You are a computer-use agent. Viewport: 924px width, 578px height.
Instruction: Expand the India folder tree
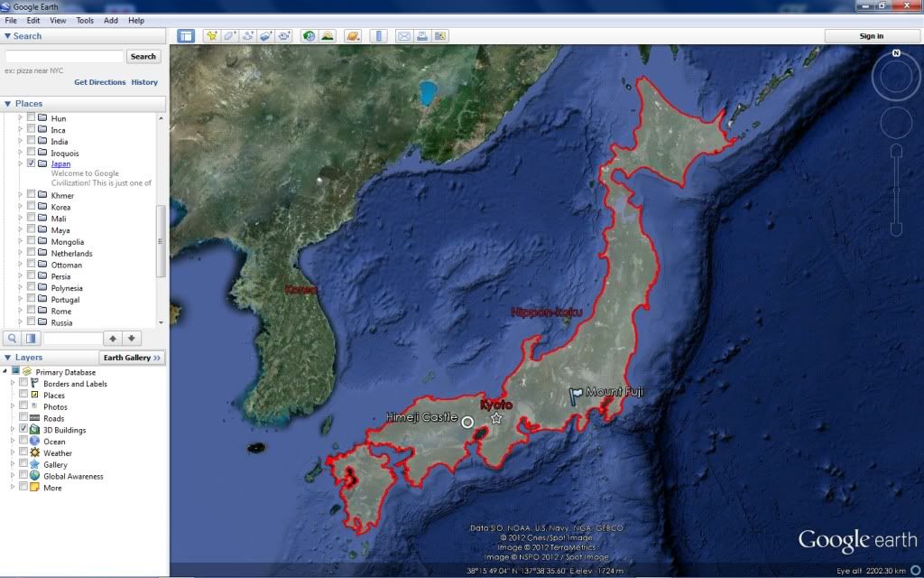[x=20, y=141]
